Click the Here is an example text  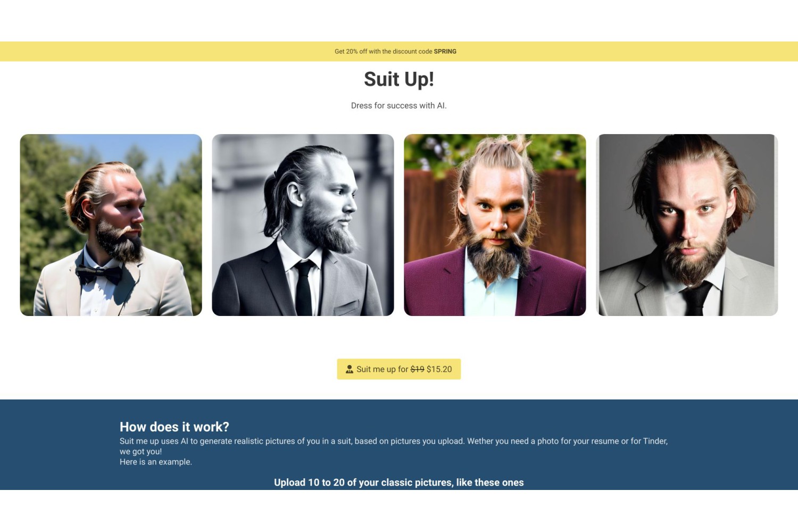click(156, 462)
